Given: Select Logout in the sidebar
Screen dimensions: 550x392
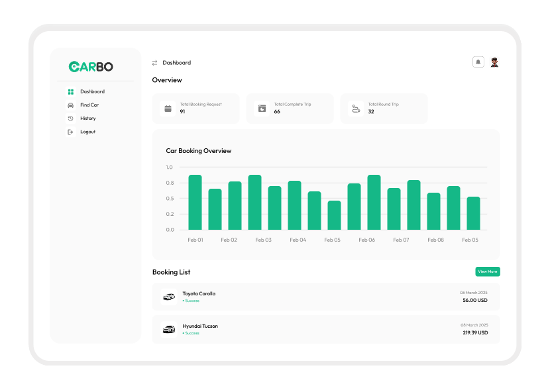Looking at the screenshot, I should [x=88, y=132].
